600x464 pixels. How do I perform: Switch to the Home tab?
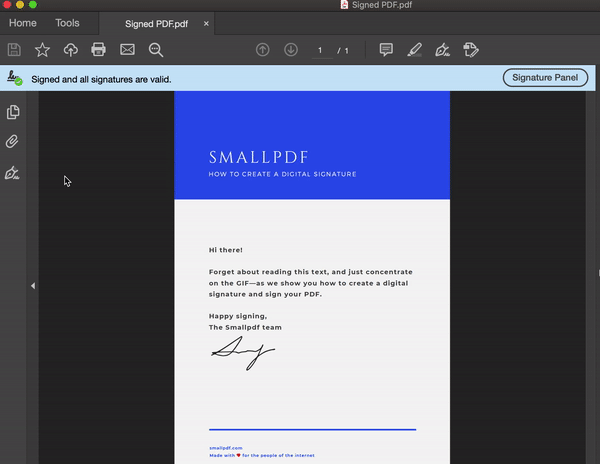point(23,23)
